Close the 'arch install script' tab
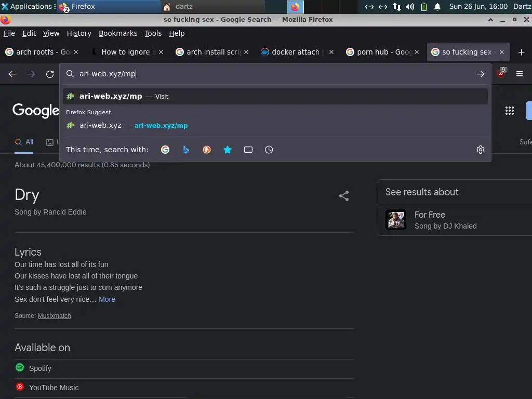The height and width of the screenshot is (399, 532). click(246, 52)
